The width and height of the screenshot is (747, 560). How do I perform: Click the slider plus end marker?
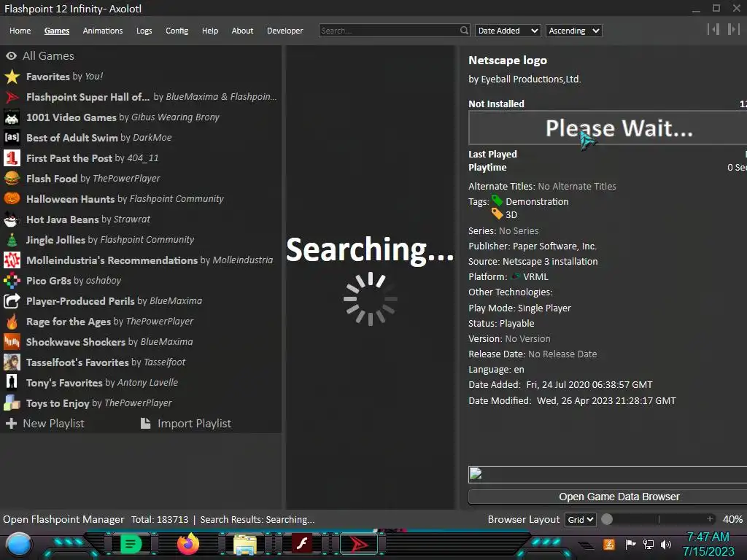tap(710, 519)
